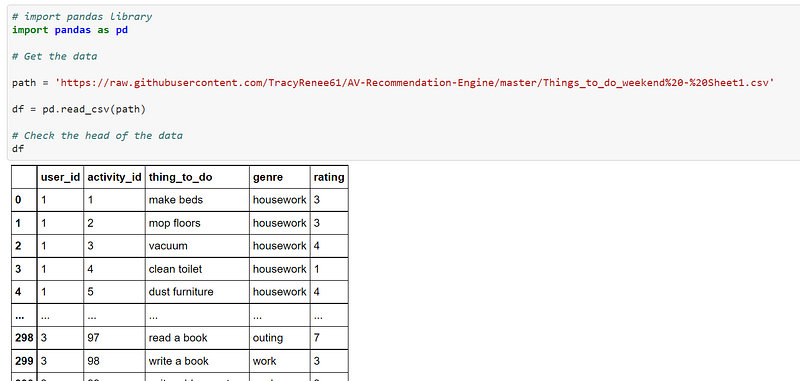
Task: Select the 'write a book' cell
Action: click(x=197, y=361)
